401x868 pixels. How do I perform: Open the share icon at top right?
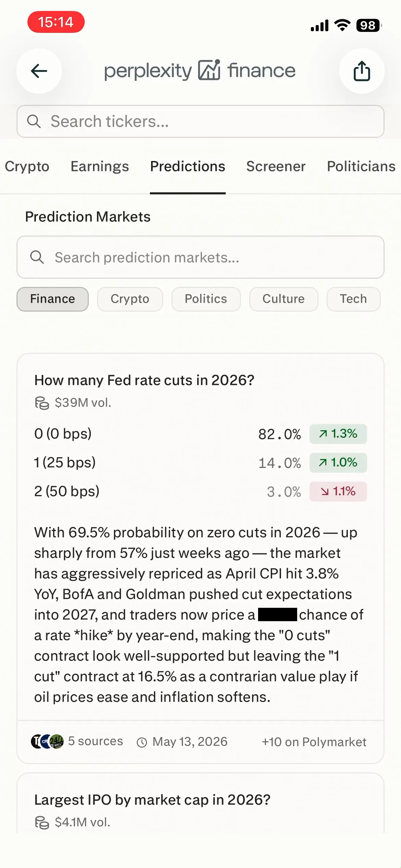tap(362, 71)
